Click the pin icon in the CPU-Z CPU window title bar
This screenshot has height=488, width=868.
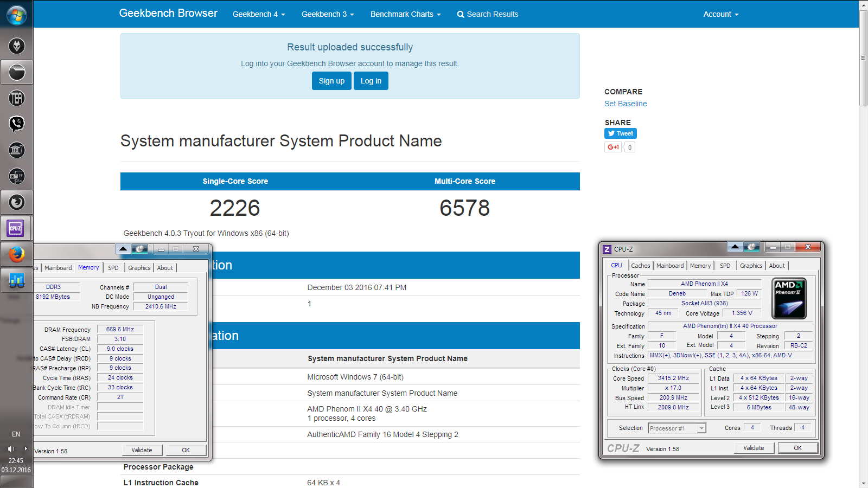(752, 247)
